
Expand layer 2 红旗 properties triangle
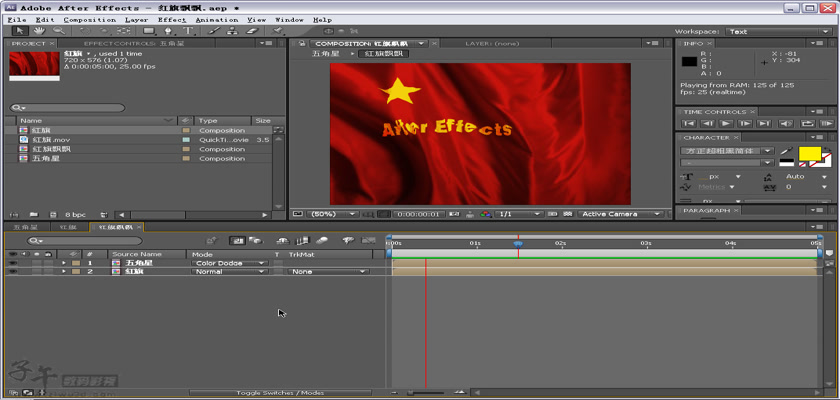(x=64, y=272)
